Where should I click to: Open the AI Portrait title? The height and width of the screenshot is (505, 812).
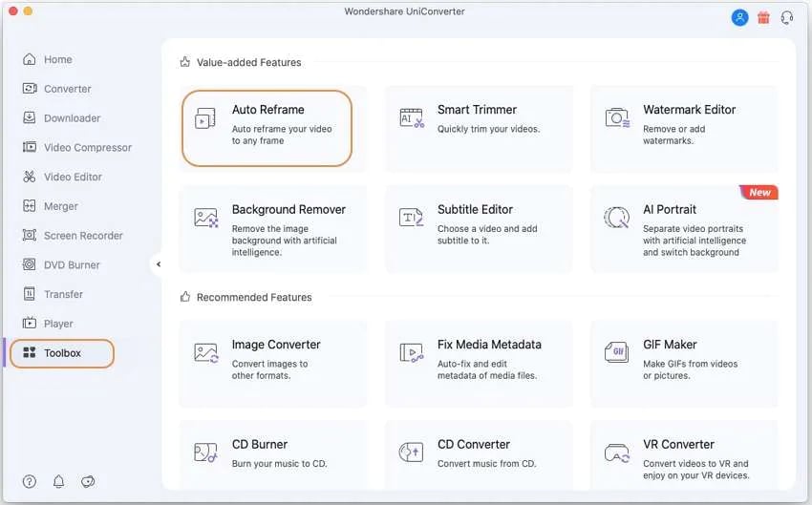670,210
